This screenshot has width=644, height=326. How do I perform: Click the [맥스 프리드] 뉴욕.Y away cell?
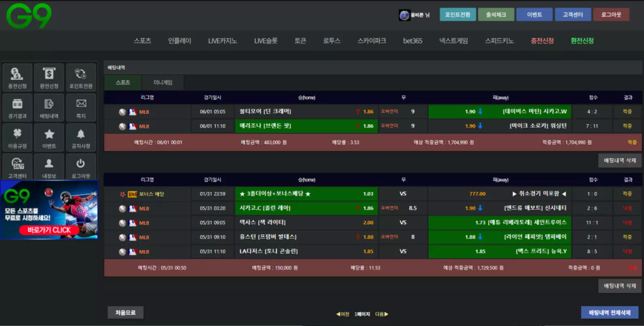tap(500, 251)
